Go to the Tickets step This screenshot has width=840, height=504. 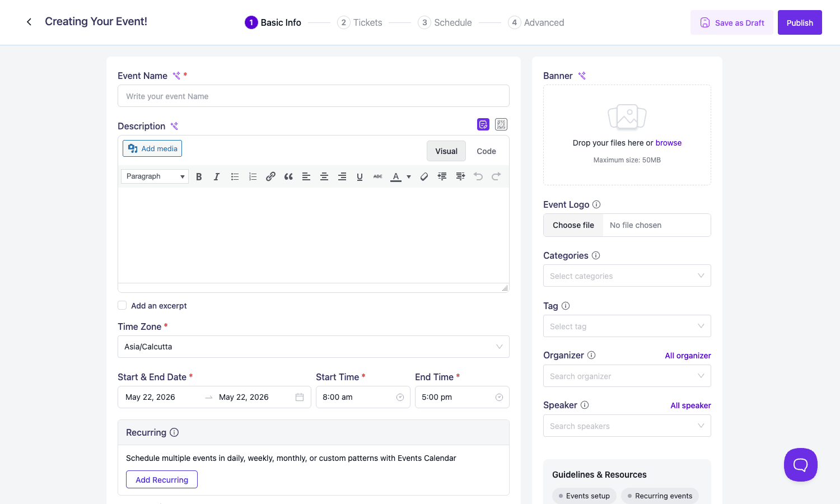[360, 22]
